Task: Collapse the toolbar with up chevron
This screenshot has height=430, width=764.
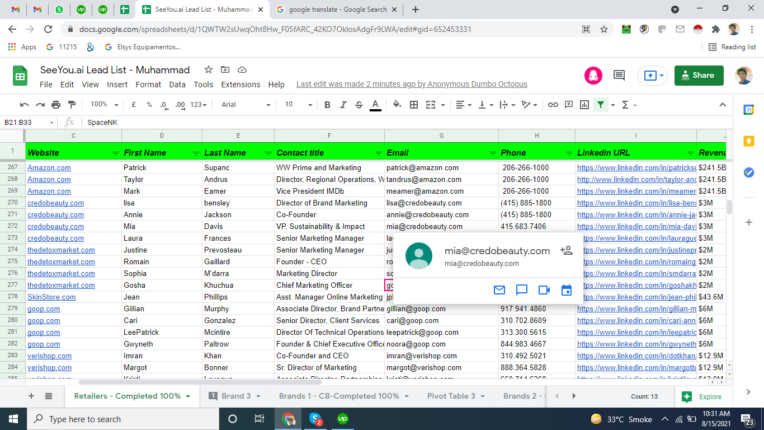Action: click(722, 105)
